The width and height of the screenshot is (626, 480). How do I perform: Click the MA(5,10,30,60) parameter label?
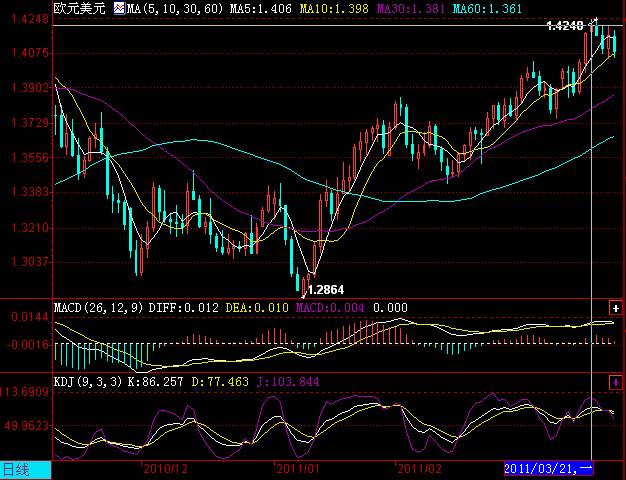pyautogui.click(x=175, y=8)
